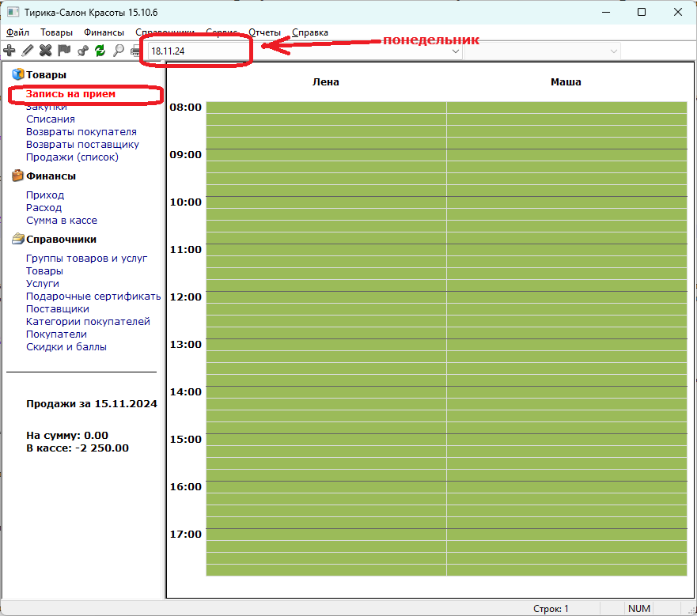This screenshot has width=697, height=616.
Task: Open the Покупатели directory link
Action: (x=56, y=334)
